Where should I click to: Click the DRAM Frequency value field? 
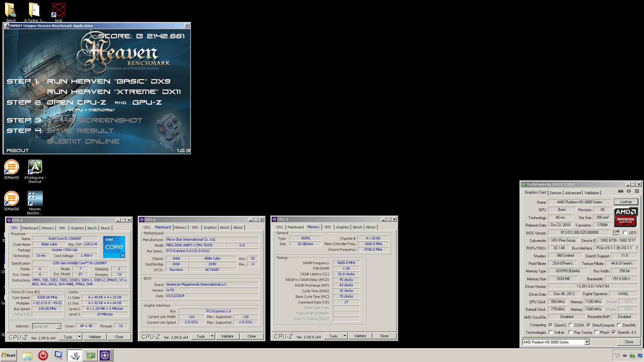click(x=346, y=263)
